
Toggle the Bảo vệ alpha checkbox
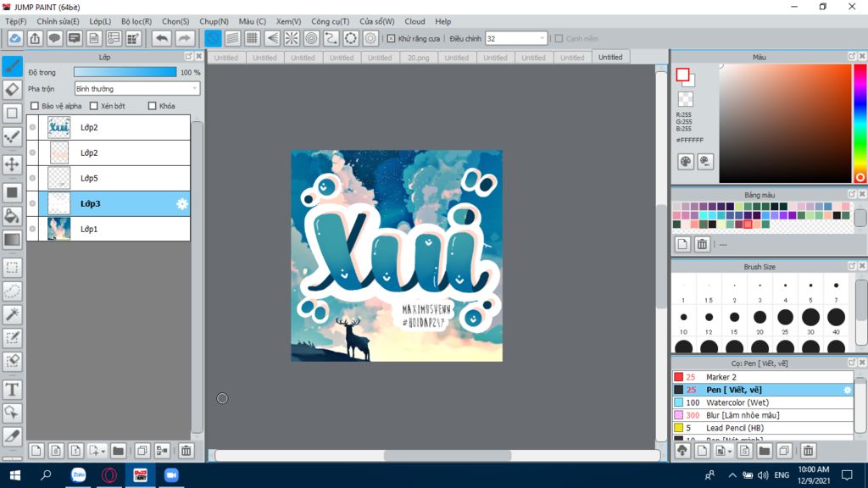pyautogui.click(x=35, y=106)
